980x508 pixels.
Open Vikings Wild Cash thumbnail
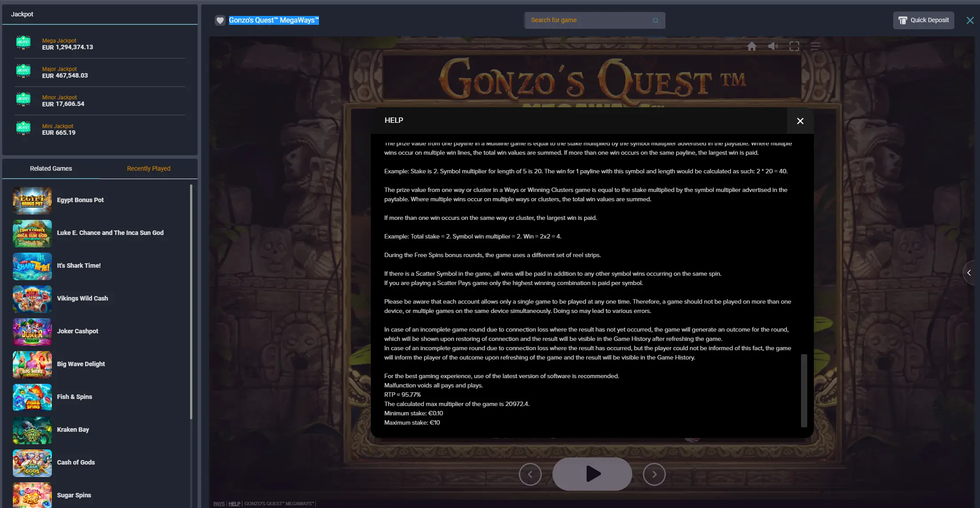tap(32, 299)
